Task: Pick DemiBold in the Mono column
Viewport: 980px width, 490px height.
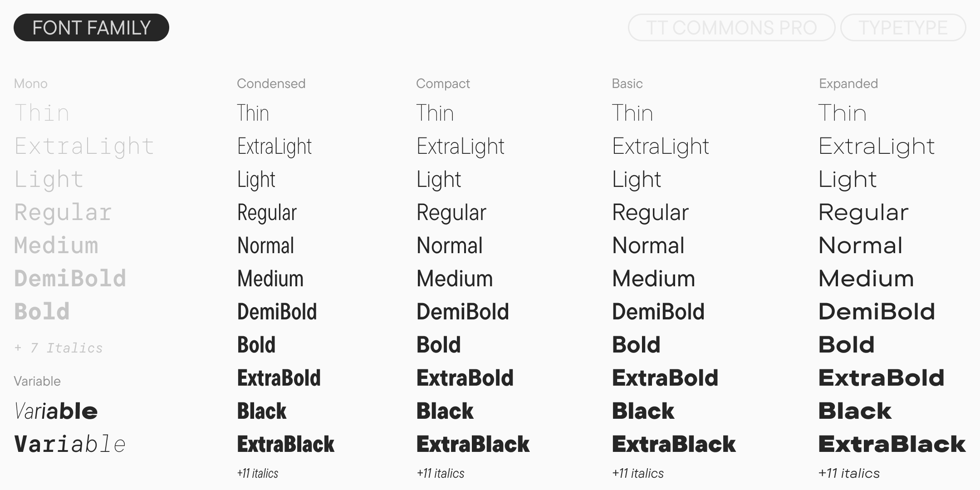Action: [70, 279]
